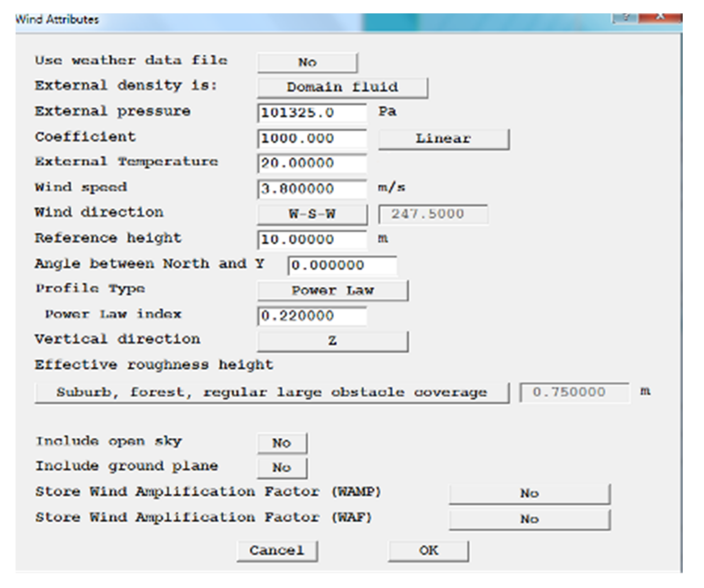Confirm with the OK button
704x588 pixels.
point(428,551)
